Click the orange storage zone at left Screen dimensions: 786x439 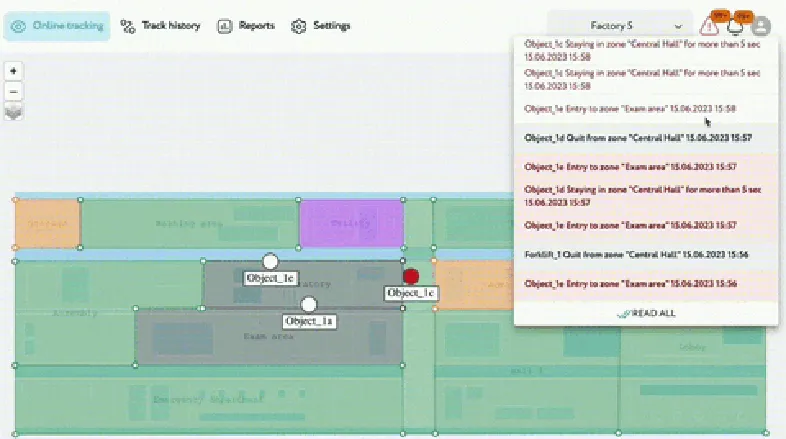point(48,224)
